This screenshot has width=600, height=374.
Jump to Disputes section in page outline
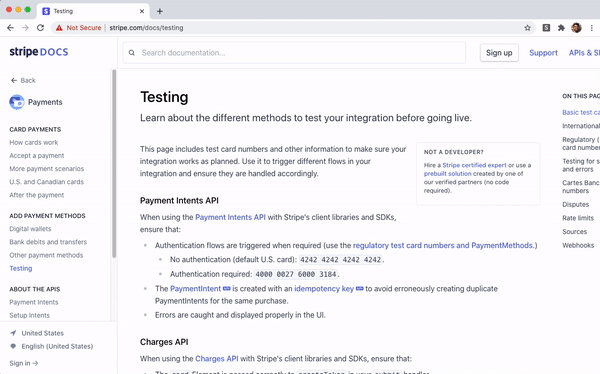coord(575,204)
